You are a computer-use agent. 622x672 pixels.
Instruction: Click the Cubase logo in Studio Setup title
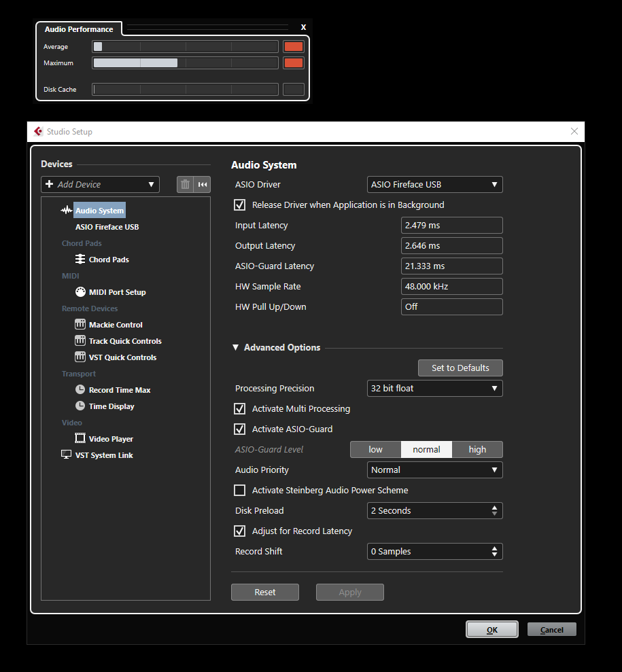[38, 132]
